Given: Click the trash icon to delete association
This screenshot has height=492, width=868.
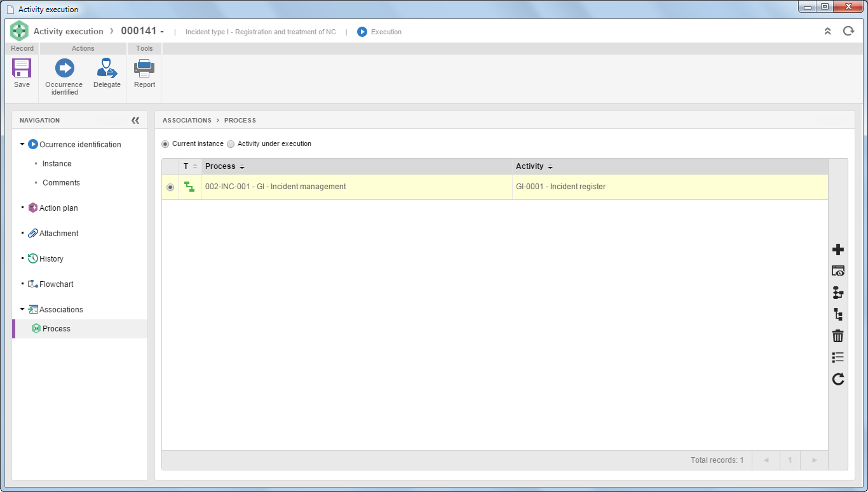Looking at the screenshot, I should pos(838,336).
